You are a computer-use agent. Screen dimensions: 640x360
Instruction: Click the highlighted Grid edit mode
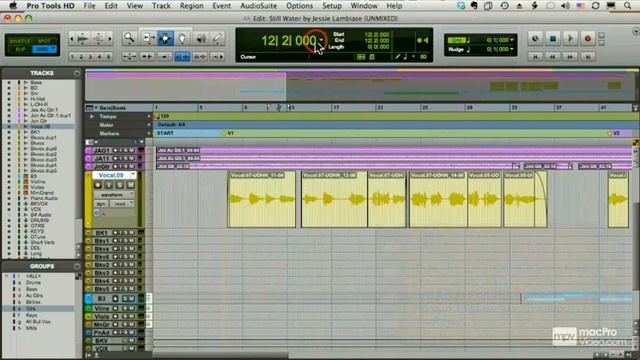(44, 49)
